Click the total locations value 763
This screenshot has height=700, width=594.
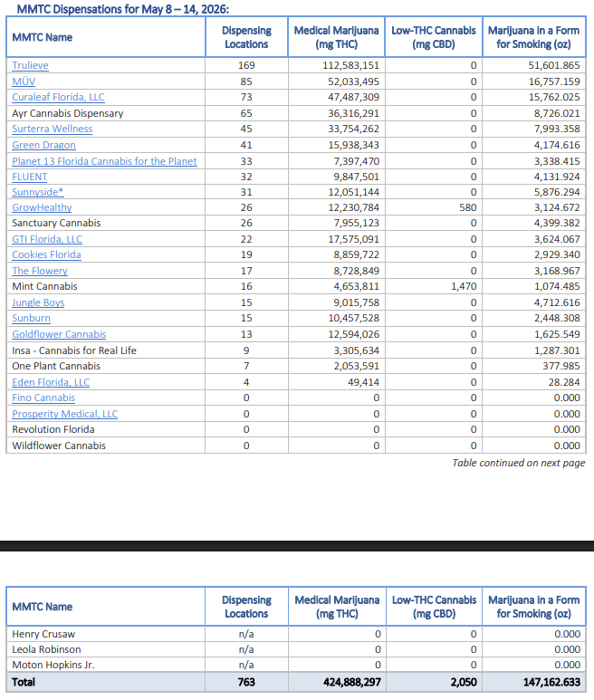click(x=246, y=682)
